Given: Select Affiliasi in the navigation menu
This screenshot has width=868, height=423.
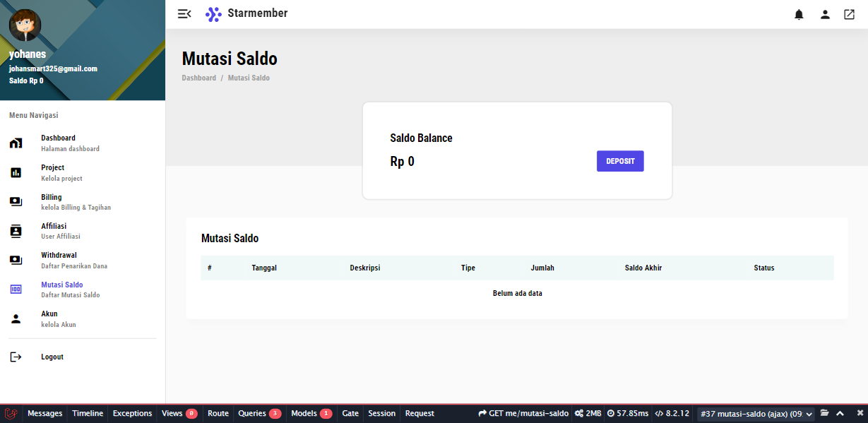Looking at the screenshot, I should (x=54, y=231).
